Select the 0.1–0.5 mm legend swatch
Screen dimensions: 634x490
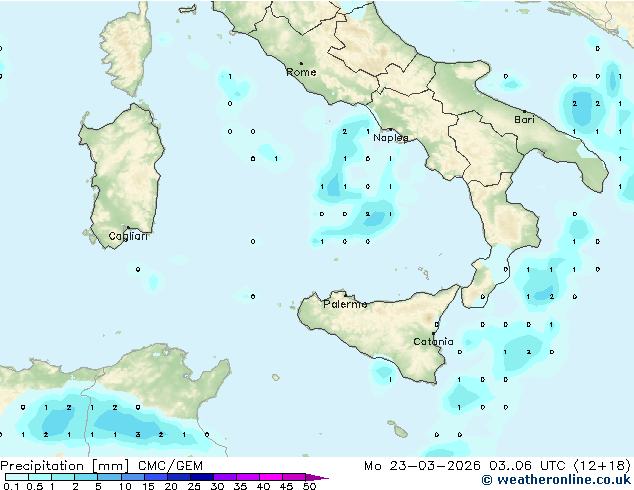17,477
